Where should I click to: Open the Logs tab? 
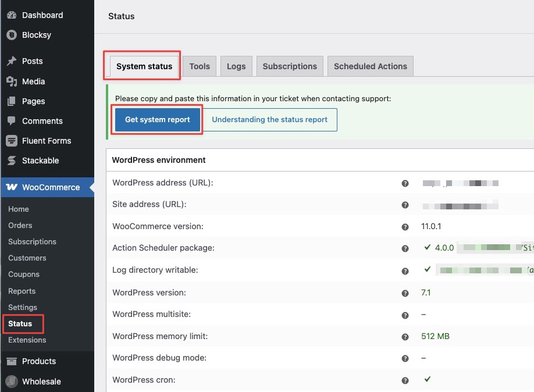coord(236,66)
